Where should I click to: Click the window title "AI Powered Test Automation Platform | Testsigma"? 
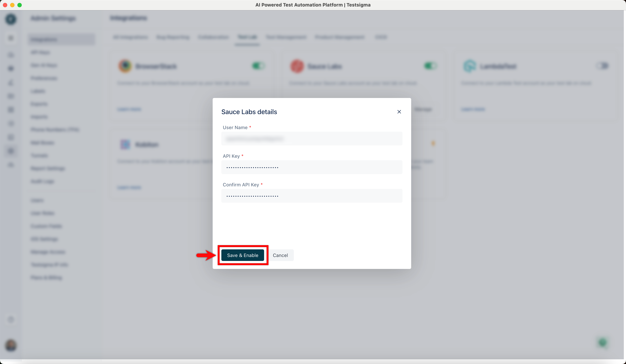[313, 5]
